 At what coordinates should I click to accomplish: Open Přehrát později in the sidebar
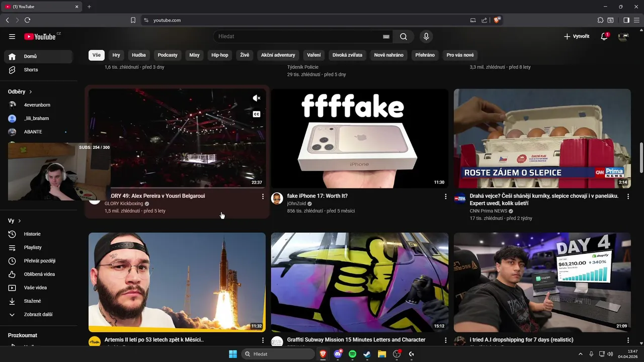click(x=38, y=261)
